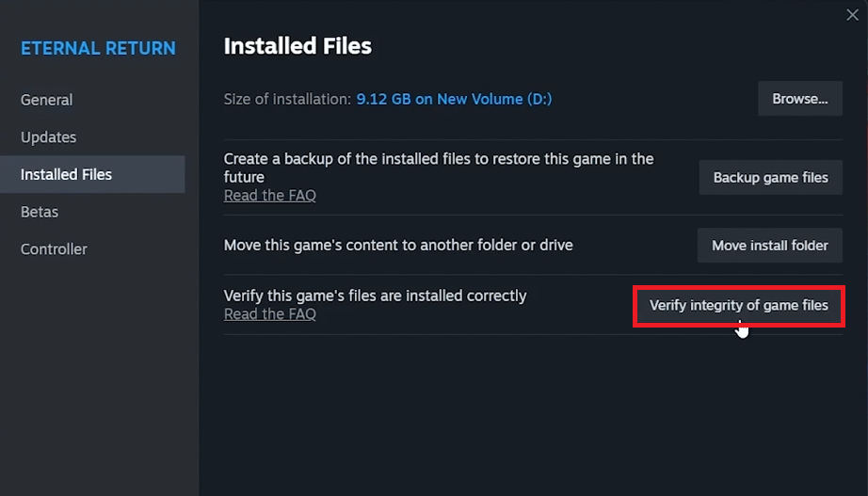Select the Installed Files tab
Viewport: 868px width, 496px height.
(66, 174)
